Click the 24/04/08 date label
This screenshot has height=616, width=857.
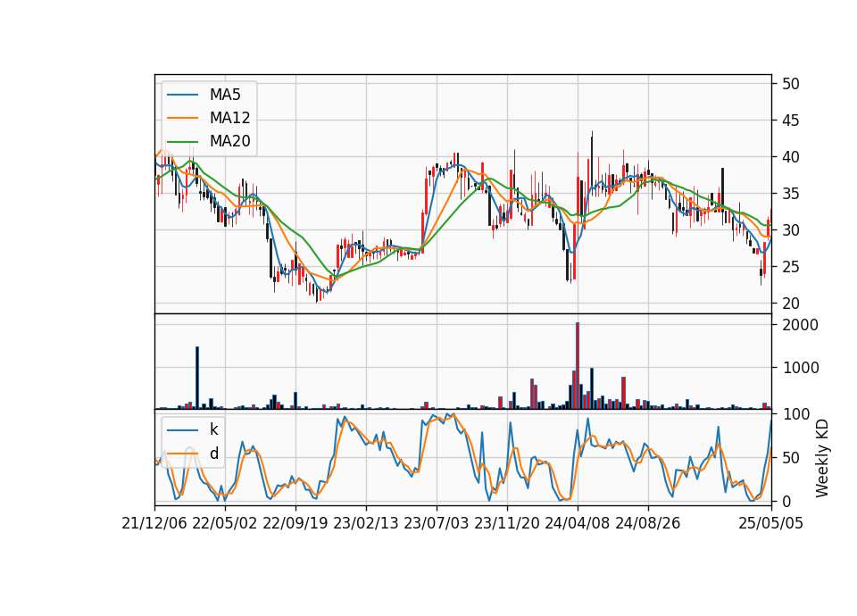(578, 523)
